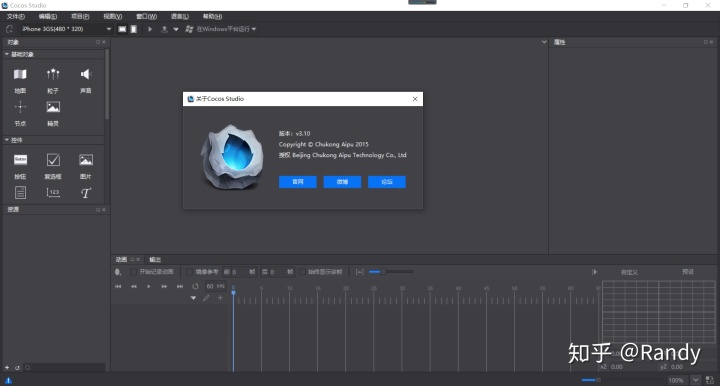Close the About Cocos Studio dialog

click(415, 99)
